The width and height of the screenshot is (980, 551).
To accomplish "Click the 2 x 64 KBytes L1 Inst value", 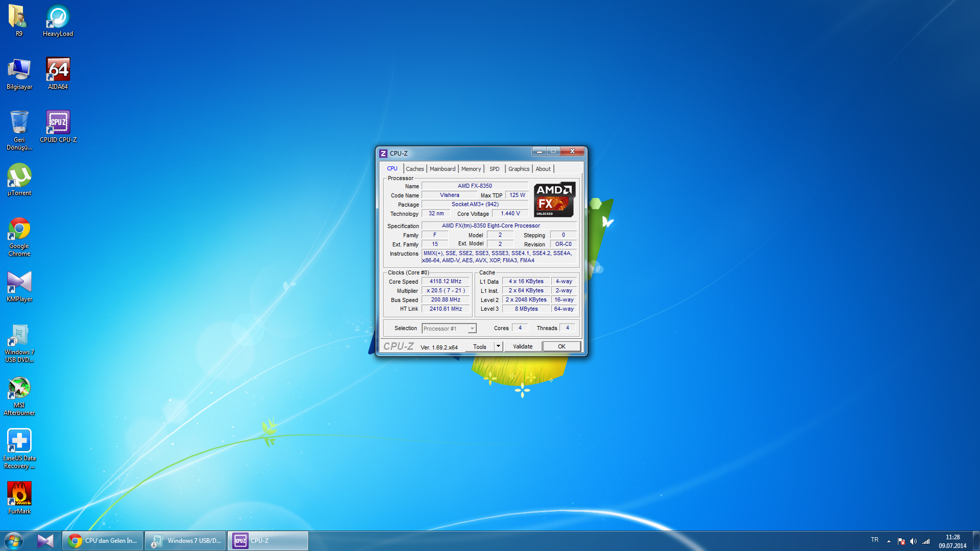I will point(526,290).
